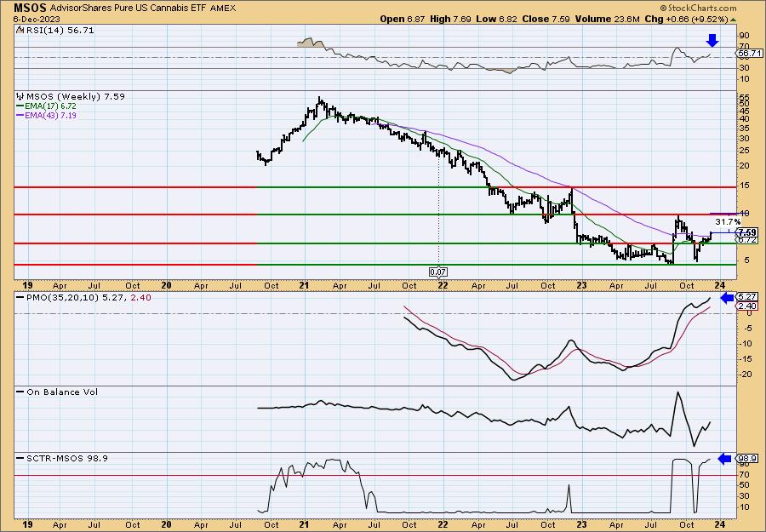Image resolution: width=766 pixels, height=532 pixels.
Task: Click the 6.72 EMA tag on right axis
Action: (747, 240)
